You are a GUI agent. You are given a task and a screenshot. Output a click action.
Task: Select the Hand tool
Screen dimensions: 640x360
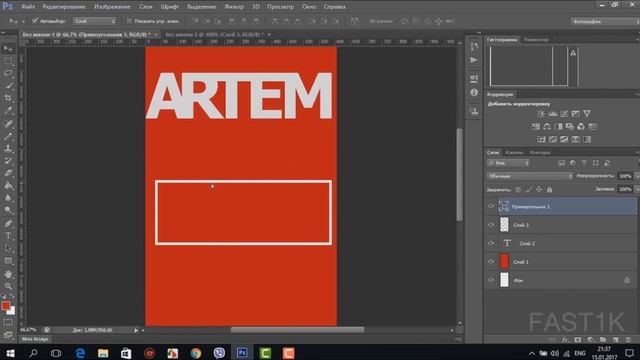8,274
